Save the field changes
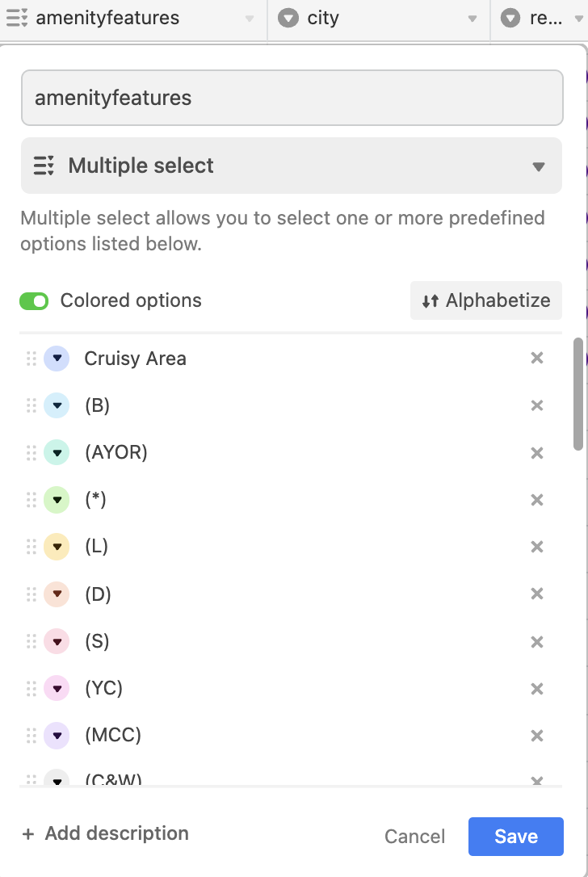Viewport: 588px width, 877px height. [515, 837]
